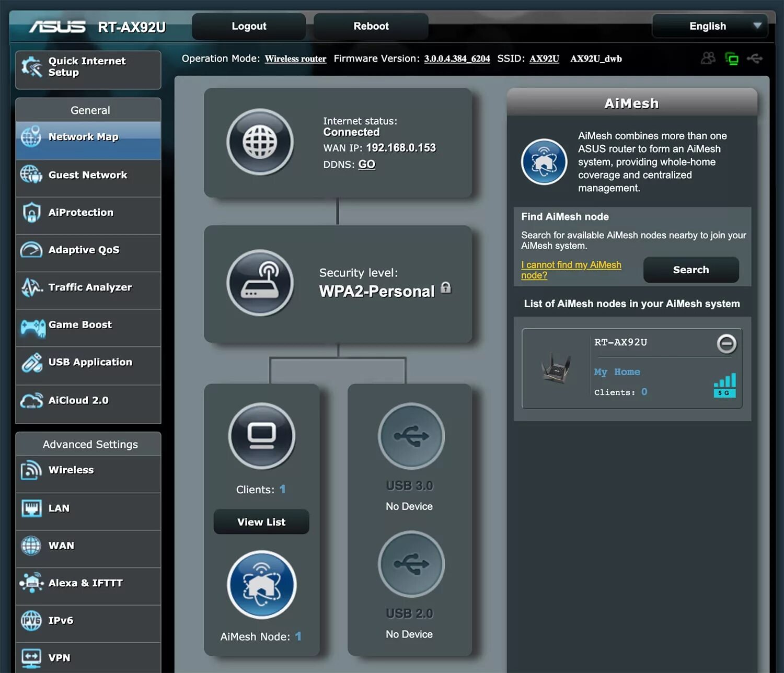Click the AX92U_dwb SSID text
Image resolution: width=784 pixels, height=673 pixels.
coord(596,59)
